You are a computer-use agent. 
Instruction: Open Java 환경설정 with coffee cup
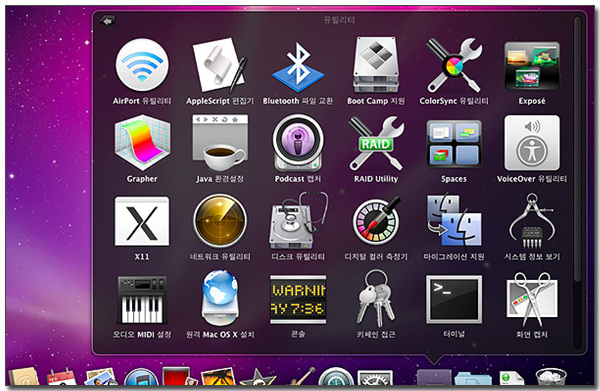pyautogui.click(x=220, y=143)
